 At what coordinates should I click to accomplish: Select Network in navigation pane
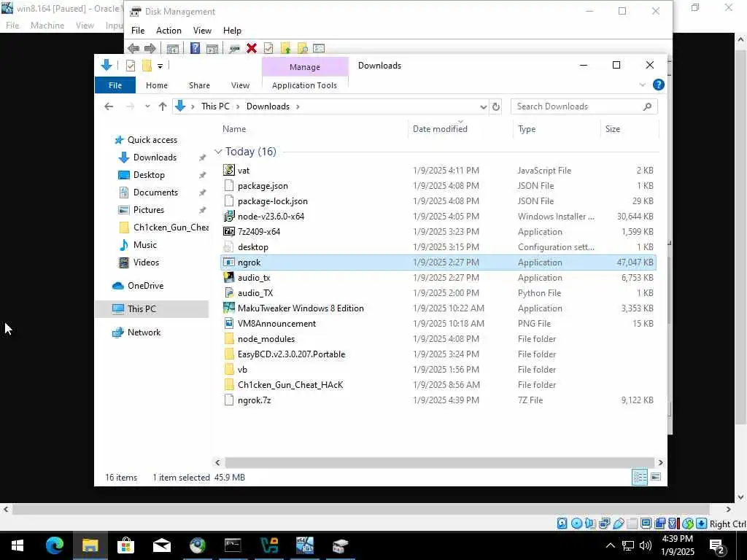(144, 332)
